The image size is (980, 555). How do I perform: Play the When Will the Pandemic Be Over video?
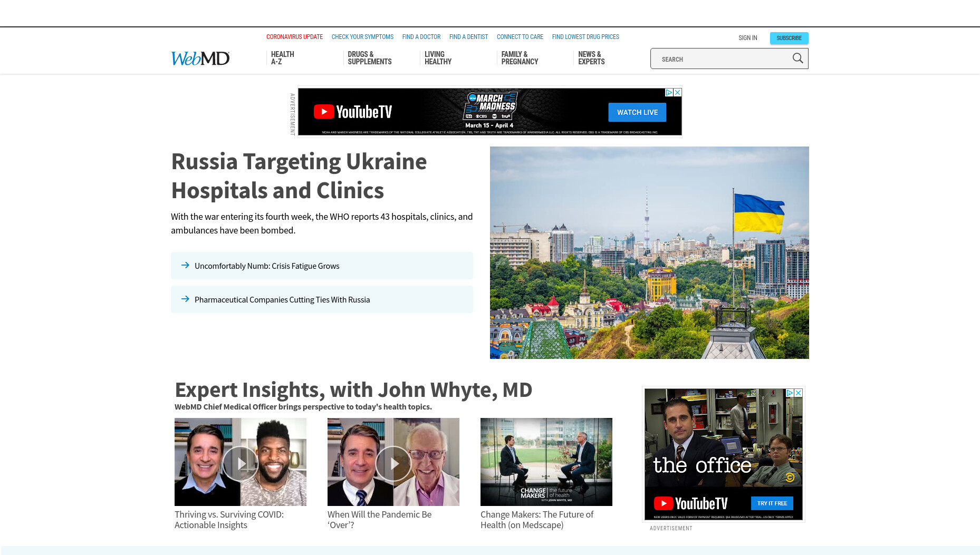(393, 463)
